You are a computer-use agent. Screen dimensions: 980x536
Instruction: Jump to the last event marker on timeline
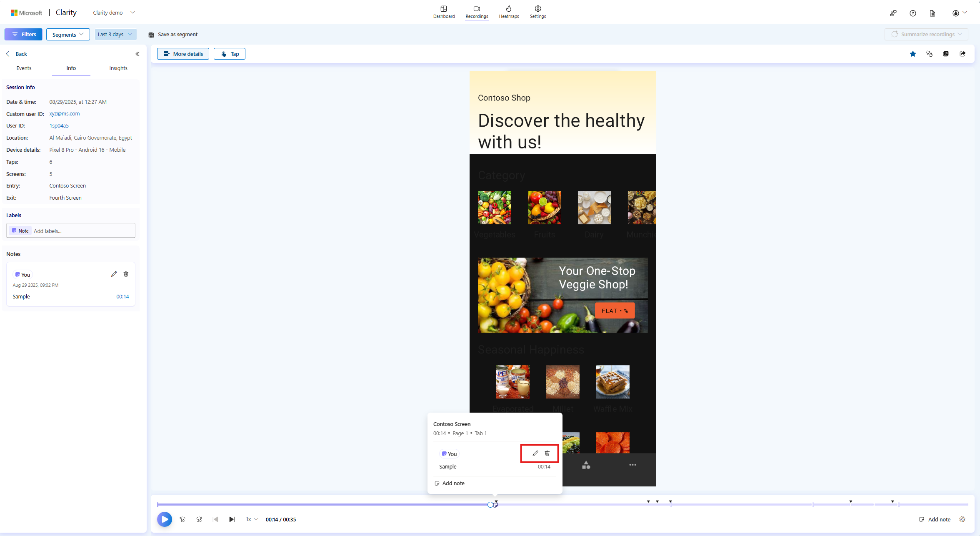(892, 501)
